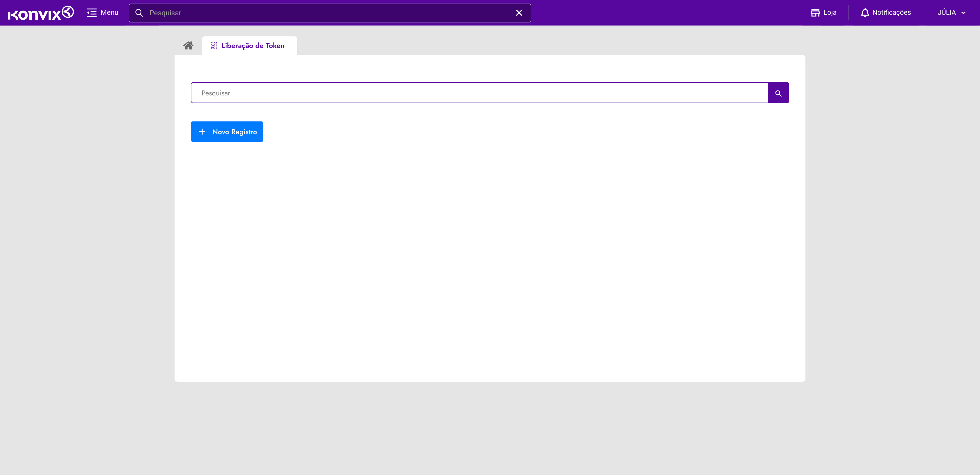Clear the top search with X
980x475 pixels.
click(519, 13)
